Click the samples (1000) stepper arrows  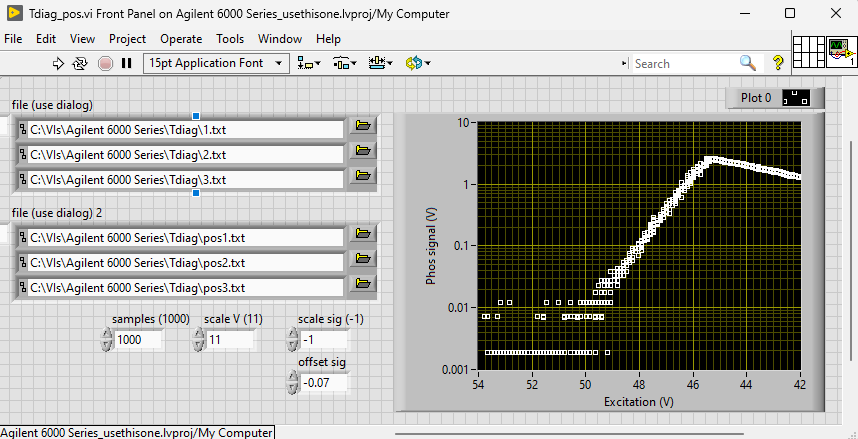click(106, 340)
